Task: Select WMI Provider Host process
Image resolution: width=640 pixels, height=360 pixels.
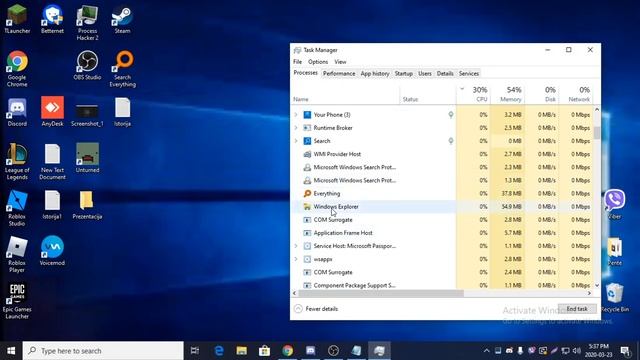Action: (x=442, y=154)
